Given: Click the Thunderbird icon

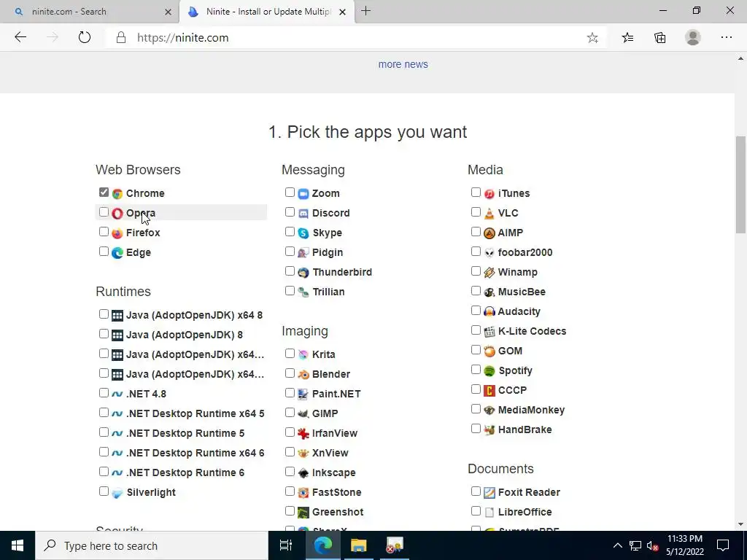Looking at the screenshot, I should [303, 273].
